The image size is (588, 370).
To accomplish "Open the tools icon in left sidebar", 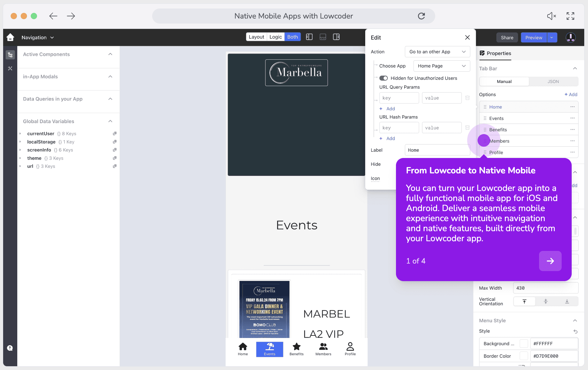I will tap(10, 68).
